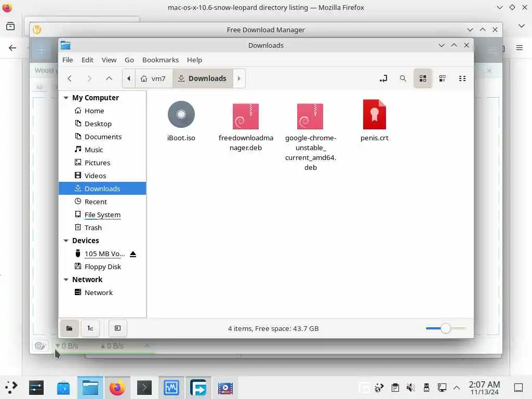Screen dimensions: 532x399
Task: Open Pictures in the sidebar
Action: (102, 163)
